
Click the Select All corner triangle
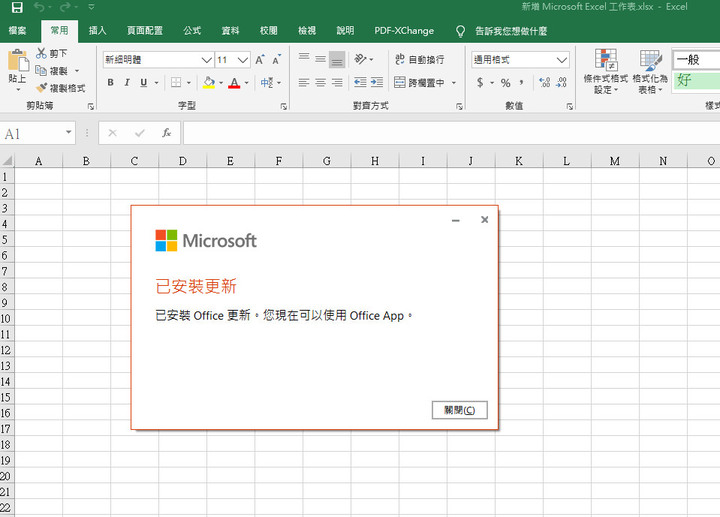(x=7, y=161)
